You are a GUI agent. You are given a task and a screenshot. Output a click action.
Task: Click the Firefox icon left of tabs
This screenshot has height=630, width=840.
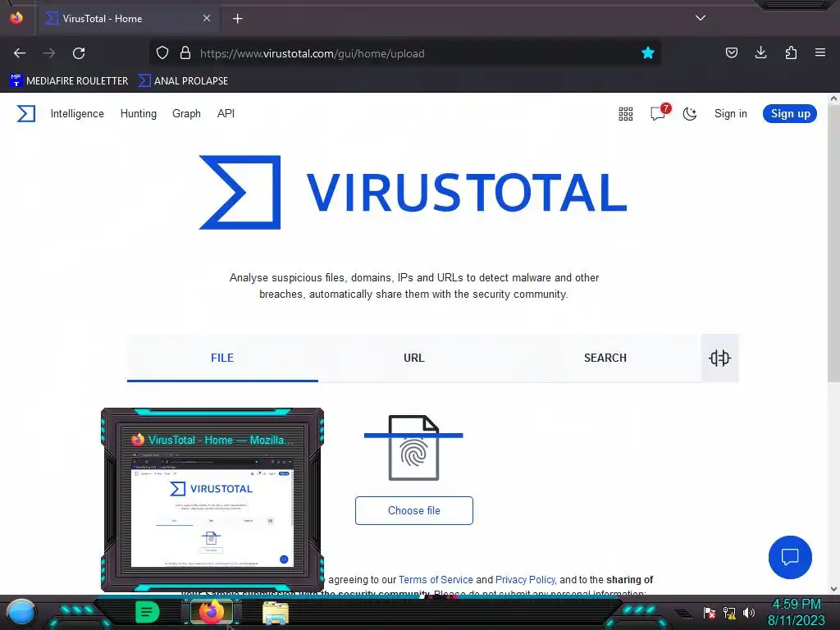coord(16,18)
